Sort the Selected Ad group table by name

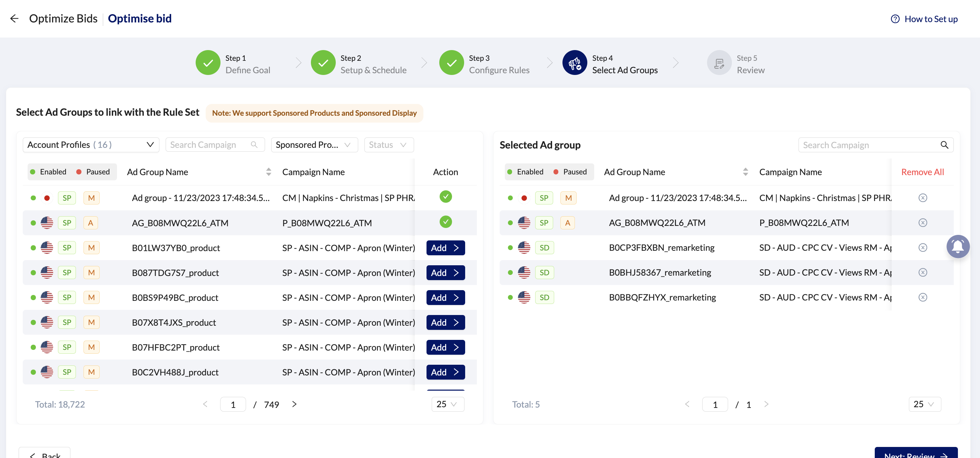pos(745,172)
